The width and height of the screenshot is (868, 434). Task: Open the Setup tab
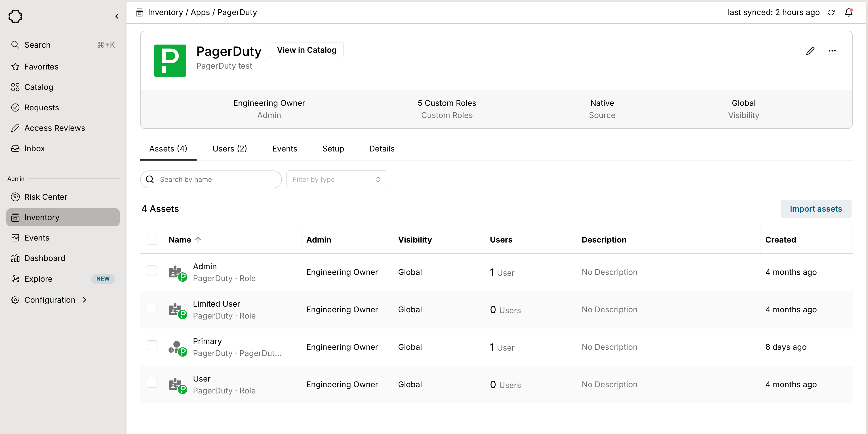coord(333,149)
